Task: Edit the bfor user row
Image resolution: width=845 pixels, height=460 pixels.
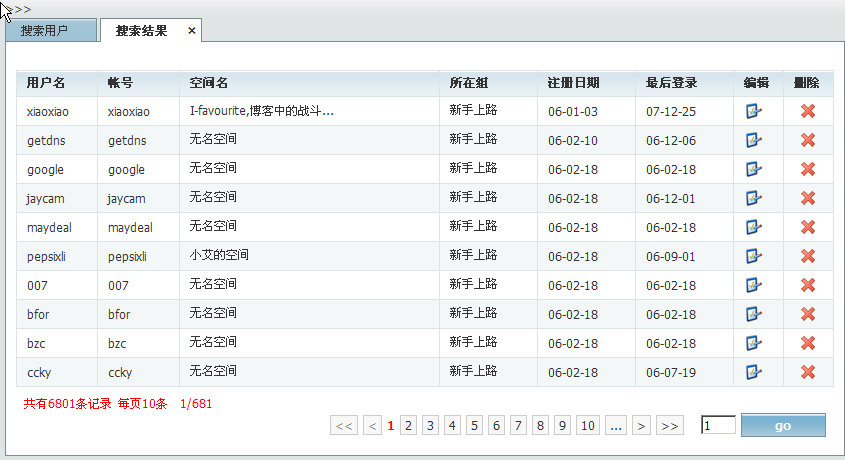Action: tap(753, 315)
